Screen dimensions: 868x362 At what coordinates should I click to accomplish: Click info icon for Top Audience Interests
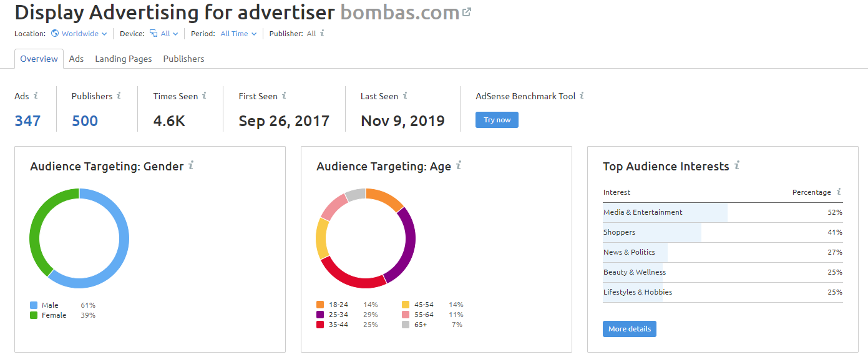coord(737,165)
